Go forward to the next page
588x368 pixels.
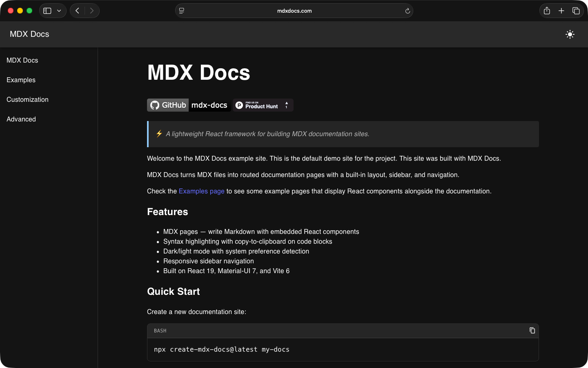(92, 11)
